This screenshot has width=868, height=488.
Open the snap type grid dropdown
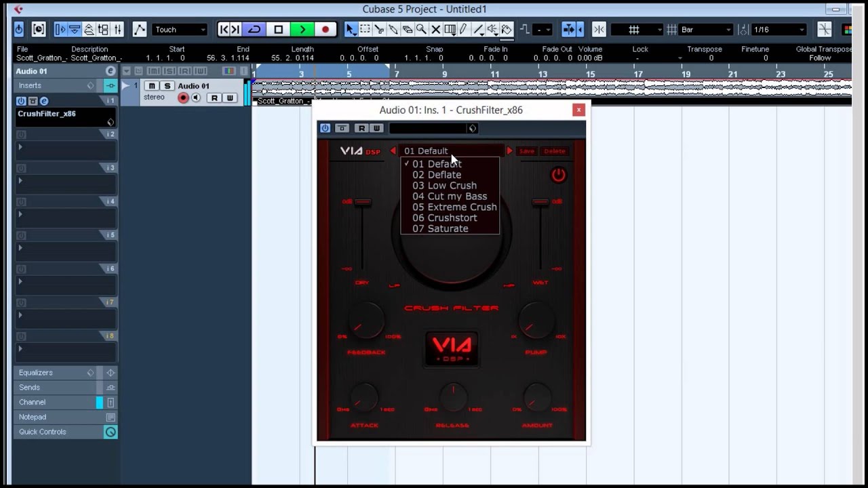point(637,30)
